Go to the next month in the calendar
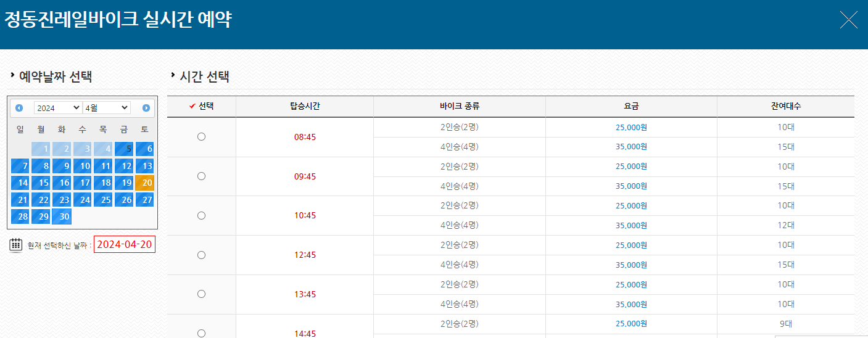The width and height of the screenshot is (868, 338). [146, 108]
